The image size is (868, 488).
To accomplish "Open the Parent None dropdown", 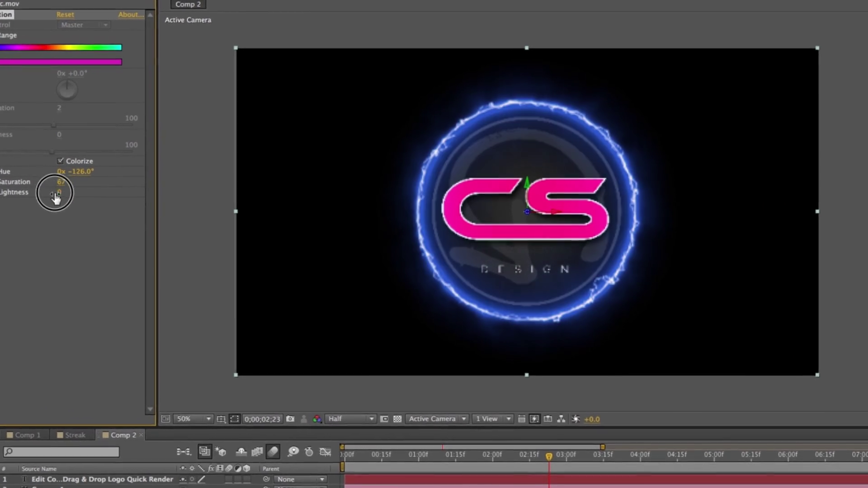I will tap(301, 479).
